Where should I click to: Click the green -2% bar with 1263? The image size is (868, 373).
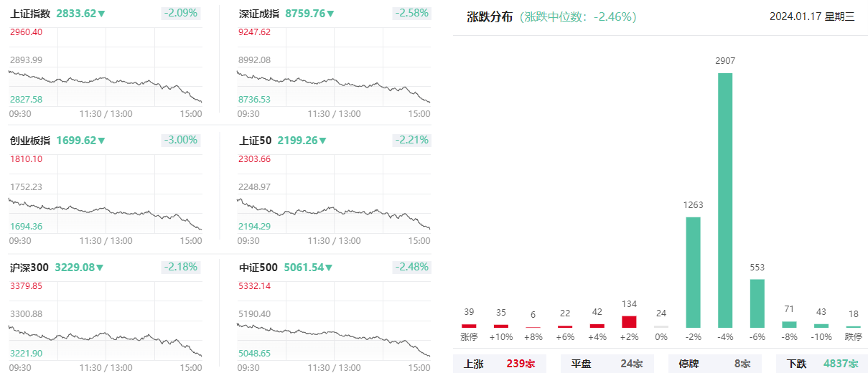pyautogui.click(x=694, y=272)
